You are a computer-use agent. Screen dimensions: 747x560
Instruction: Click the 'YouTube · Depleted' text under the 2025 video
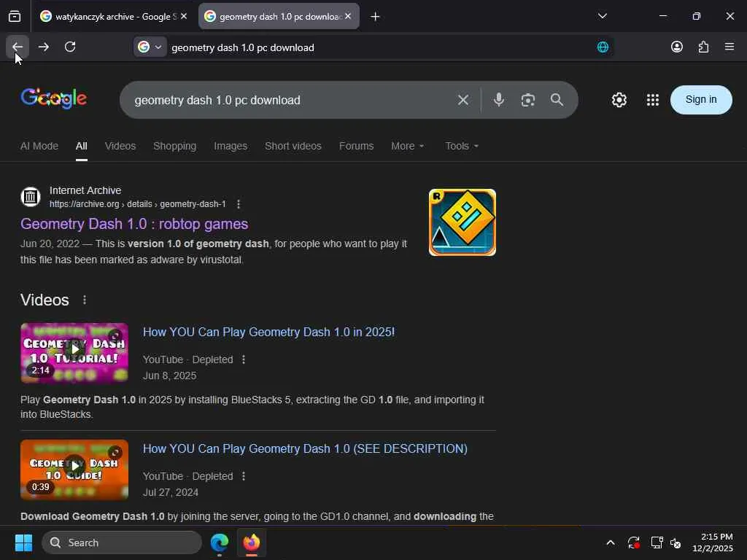[187, 359]
